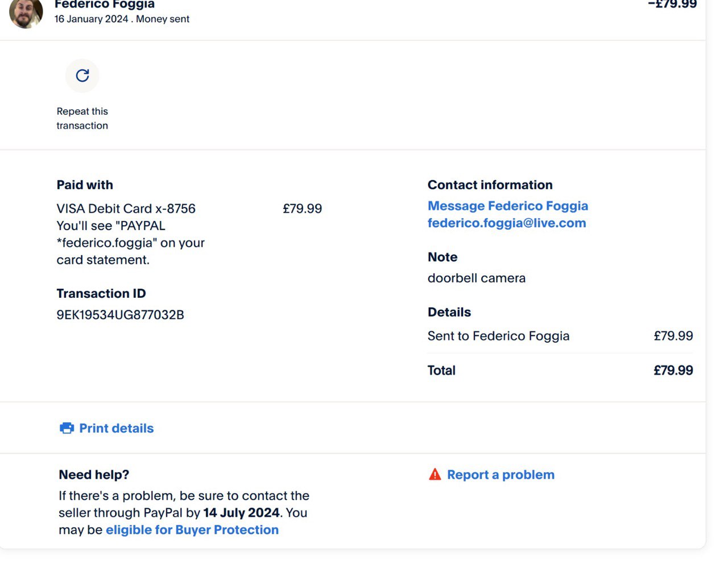Click the transaction ID 9EK19534UG877032B text
The width and height of the screenshot is (728, 565).
[x=120, y=315]
